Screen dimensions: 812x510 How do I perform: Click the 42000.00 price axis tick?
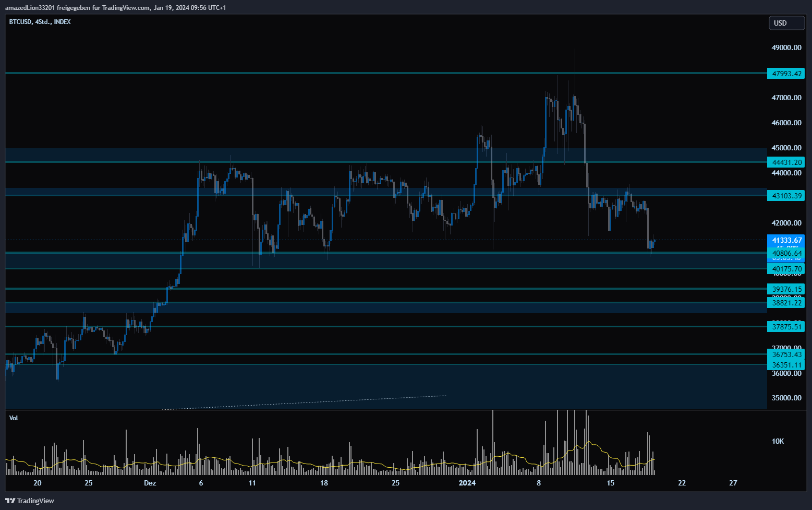pos(786,223)
